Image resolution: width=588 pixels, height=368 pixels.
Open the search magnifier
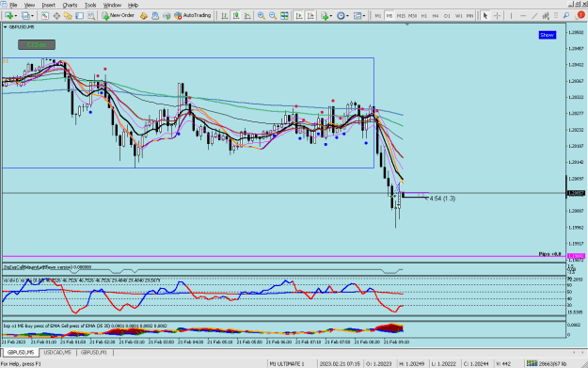[566, 16]
